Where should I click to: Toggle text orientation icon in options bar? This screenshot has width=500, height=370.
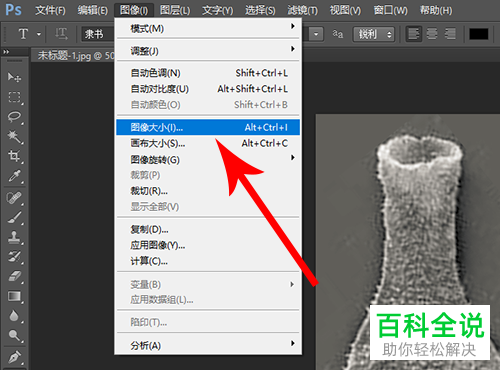click(61, 34)
